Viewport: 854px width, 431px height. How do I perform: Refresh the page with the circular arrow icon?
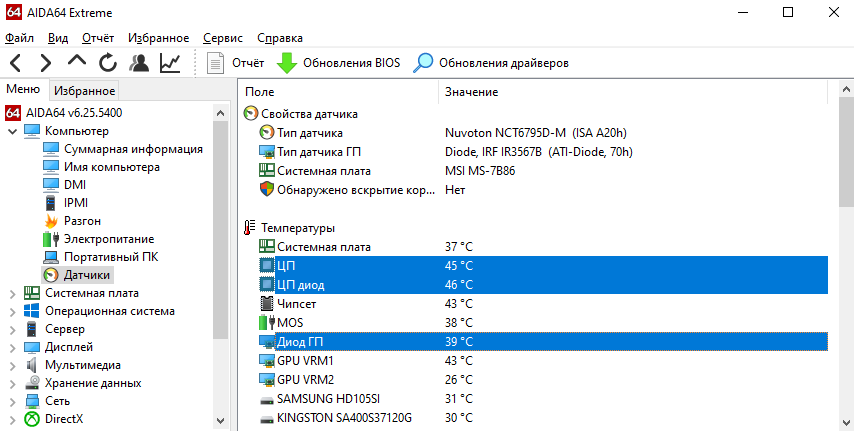pos(108,63)
